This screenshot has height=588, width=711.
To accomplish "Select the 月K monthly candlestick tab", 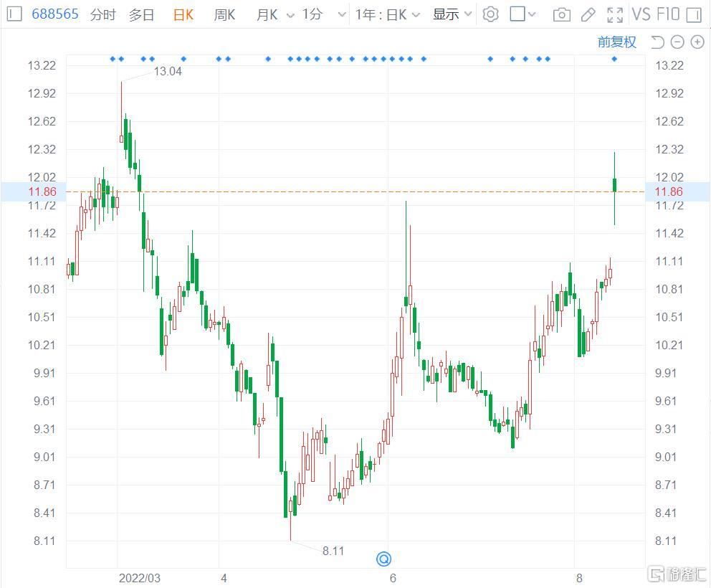I will (x=267, y=15).
